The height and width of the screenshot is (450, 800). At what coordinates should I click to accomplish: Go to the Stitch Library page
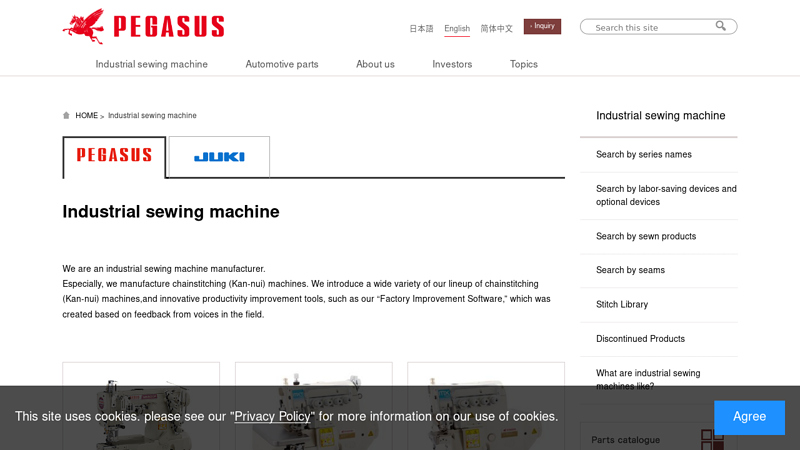622,305
